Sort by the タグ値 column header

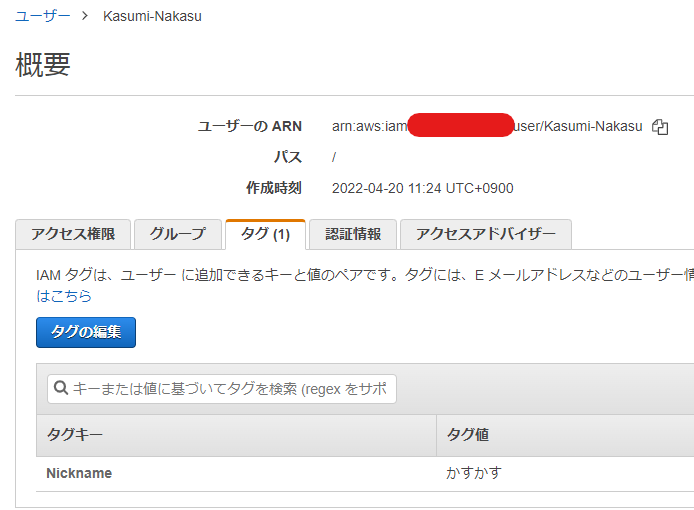565,435
